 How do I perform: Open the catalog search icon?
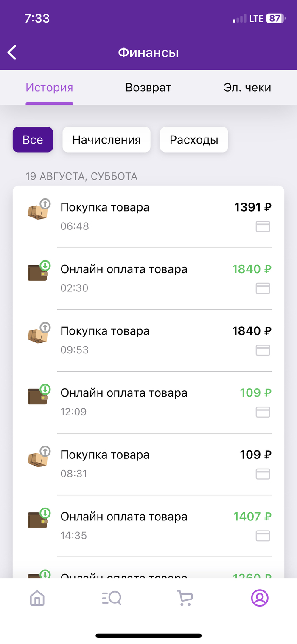[112, 598]
